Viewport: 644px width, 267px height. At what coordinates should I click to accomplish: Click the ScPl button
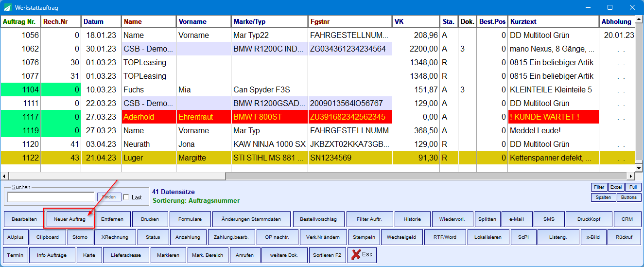click(523, 237)
